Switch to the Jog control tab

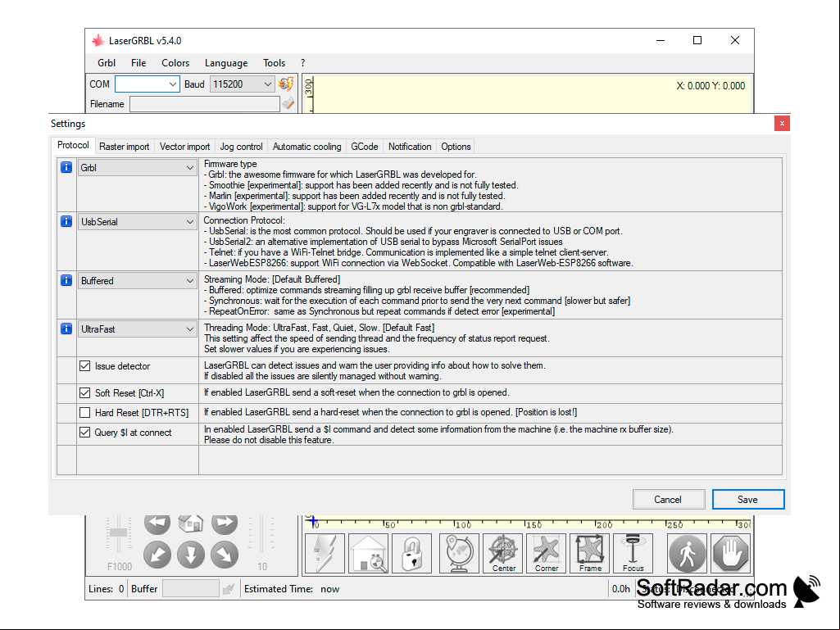[x=241, y=147]
